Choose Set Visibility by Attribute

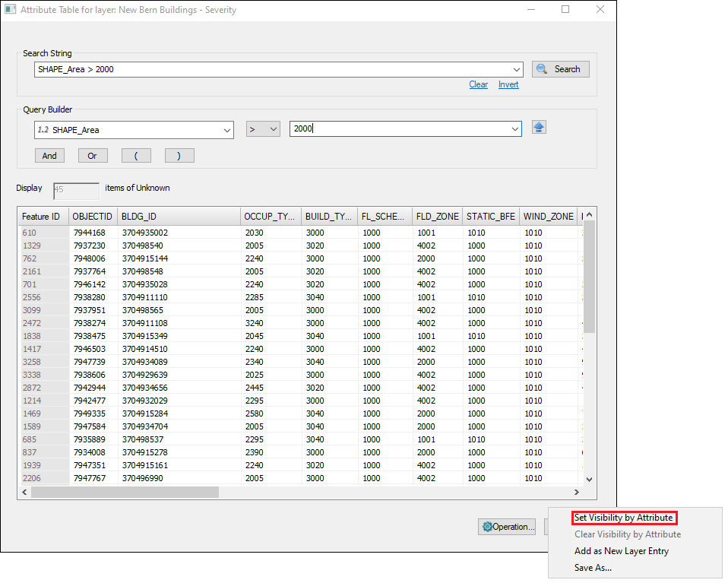tap(624, 518)
